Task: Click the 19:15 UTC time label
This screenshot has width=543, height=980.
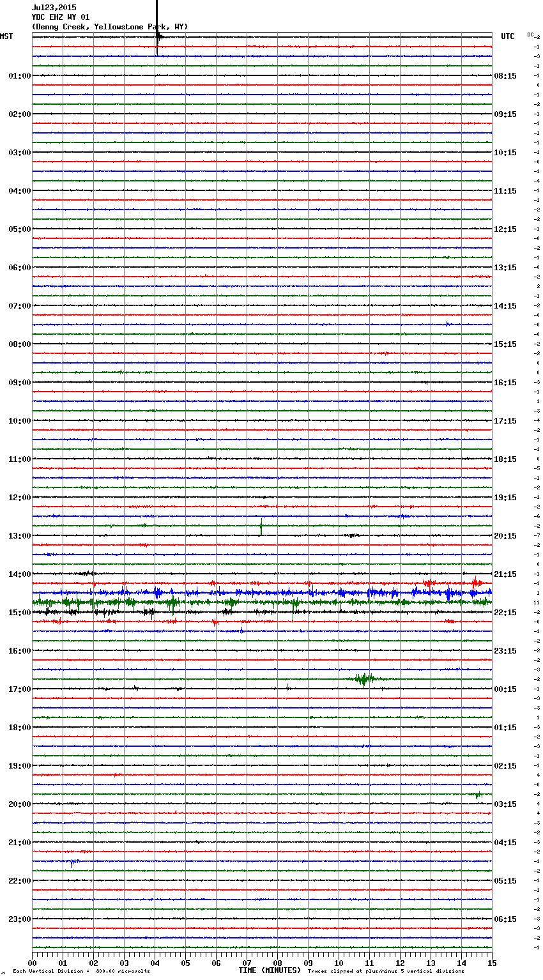Action: pos(505,498)
